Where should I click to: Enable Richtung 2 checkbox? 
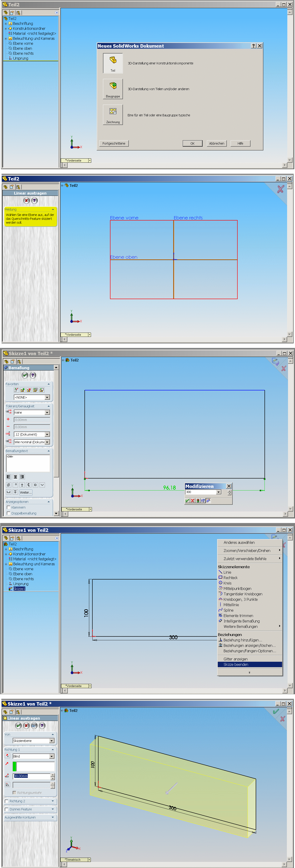tap(6, 801)
